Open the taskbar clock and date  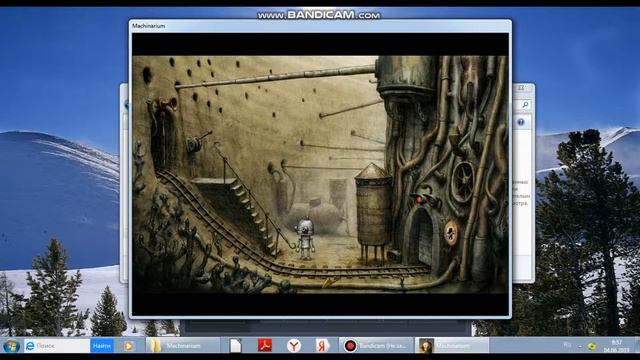[617, 346]
